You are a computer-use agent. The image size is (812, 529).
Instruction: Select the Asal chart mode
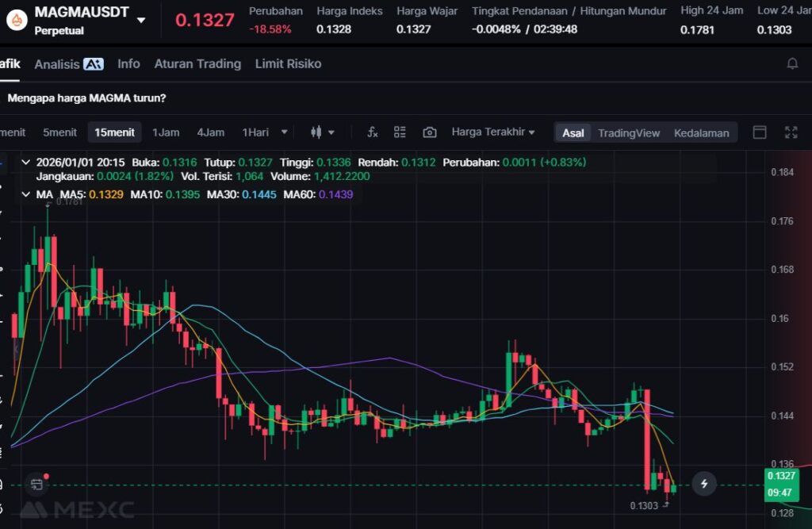click(573, 132)
